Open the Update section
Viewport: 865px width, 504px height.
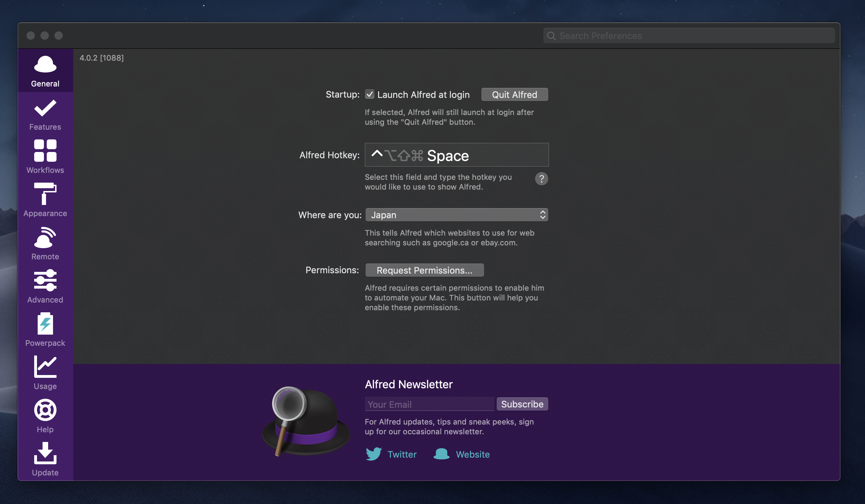click(x=45, y=460)
